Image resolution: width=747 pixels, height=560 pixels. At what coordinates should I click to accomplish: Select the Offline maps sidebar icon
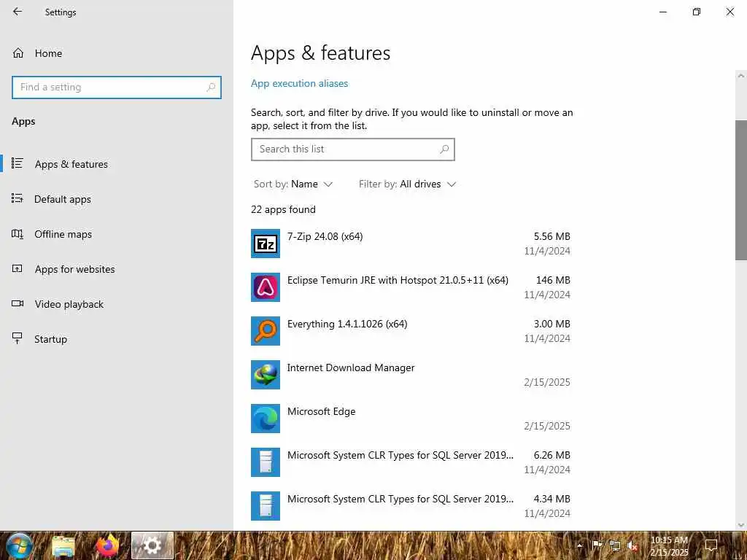point(18,234)
